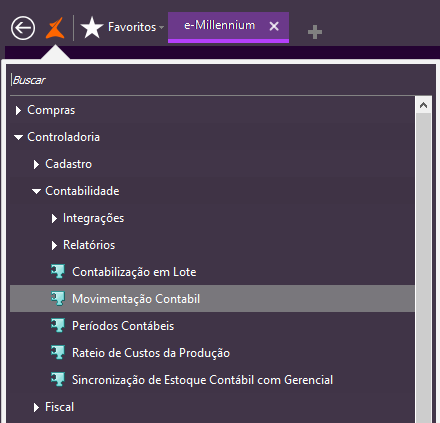This screenshot has height=423, width=440.
Task: Click the Rateio de Custos icon
Action: [58, 352]
